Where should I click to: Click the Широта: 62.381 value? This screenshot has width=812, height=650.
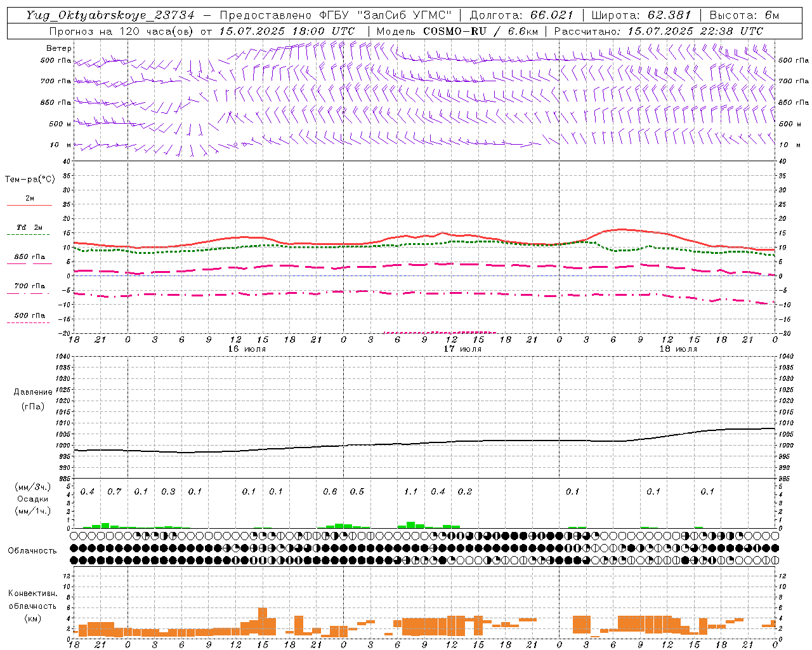tap(641, 15)
